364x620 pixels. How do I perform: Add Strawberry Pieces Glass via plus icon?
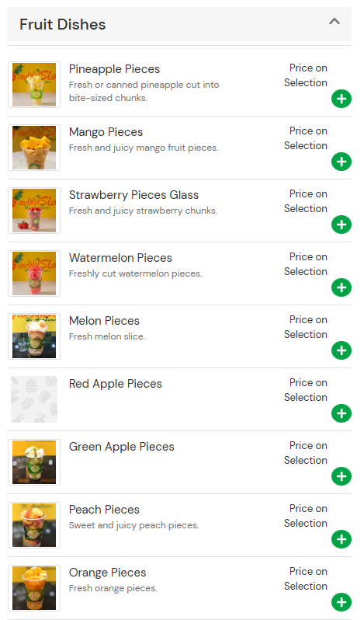pos(341,225)
